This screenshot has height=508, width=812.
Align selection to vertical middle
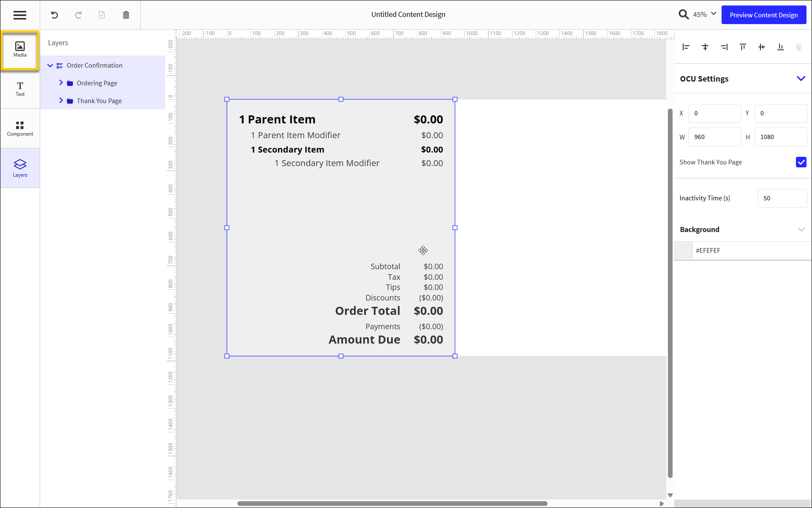761,47
